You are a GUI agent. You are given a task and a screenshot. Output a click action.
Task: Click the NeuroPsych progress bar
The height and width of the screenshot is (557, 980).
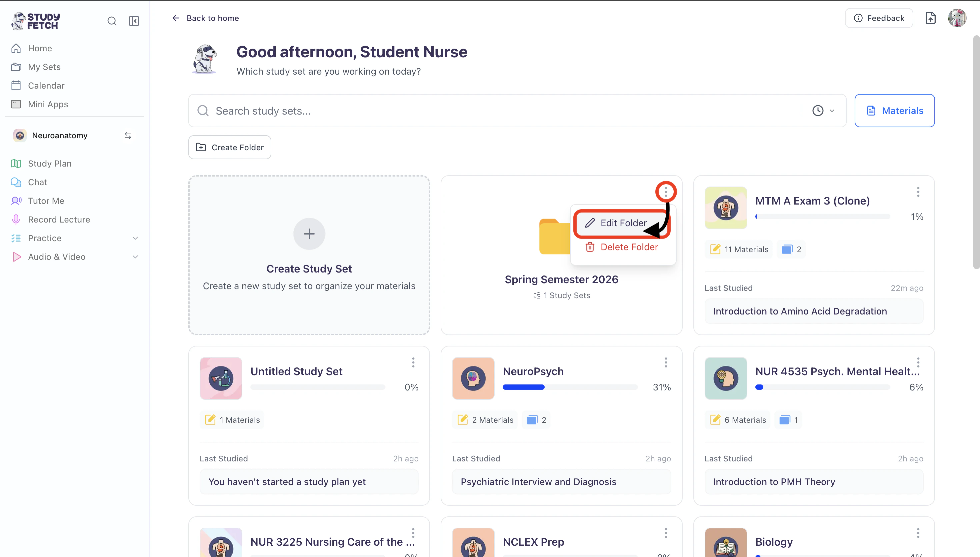pos(570,387)
